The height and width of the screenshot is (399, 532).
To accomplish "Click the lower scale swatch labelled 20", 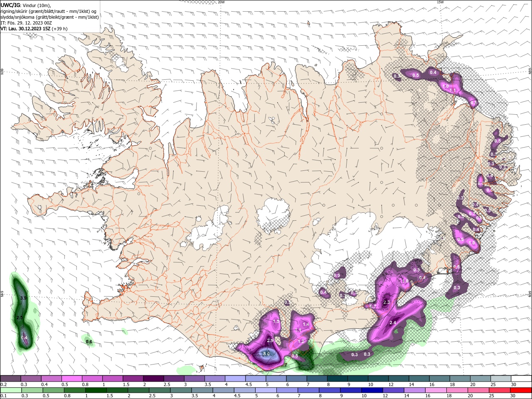I will 478,390.
